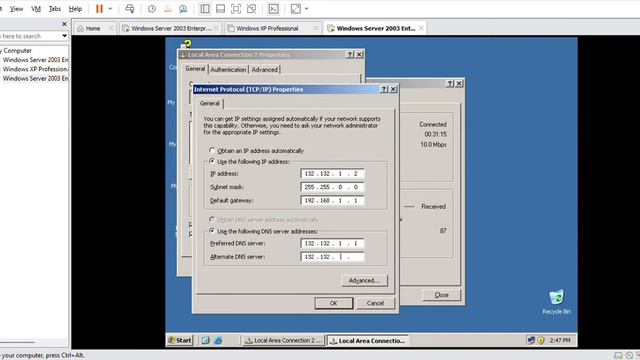Enter full screen mode
640x360 pixels.
coord(236,9)
